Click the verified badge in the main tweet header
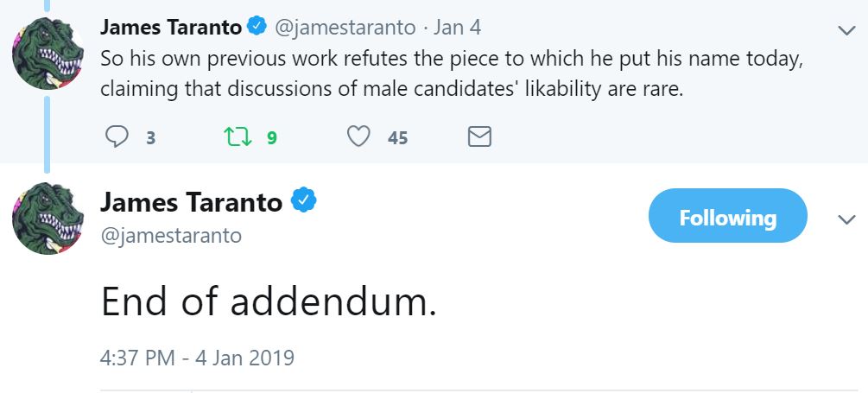 click(304, 200)
